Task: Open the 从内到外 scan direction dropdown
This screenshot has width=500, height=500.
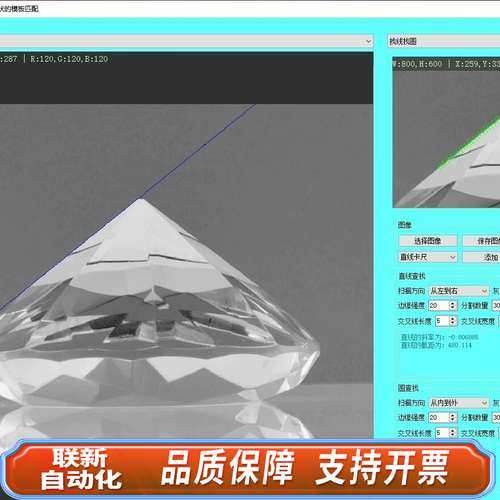Action: [x=459, y=403]
